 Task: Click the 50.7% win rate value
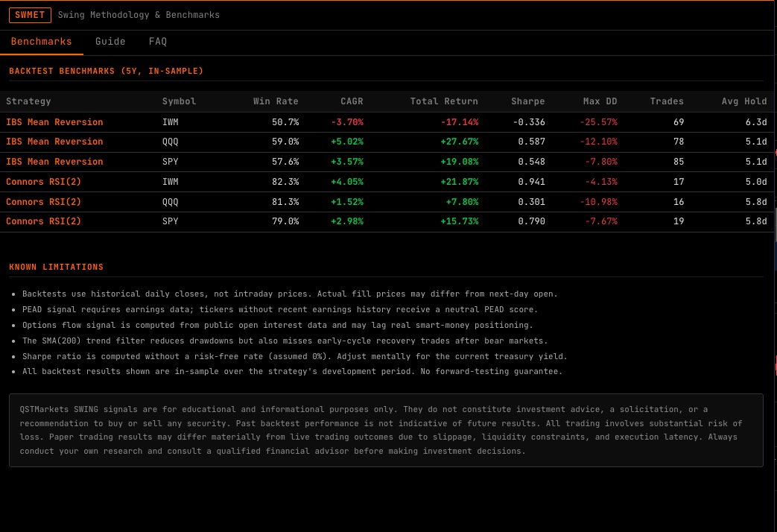[285, 122]
